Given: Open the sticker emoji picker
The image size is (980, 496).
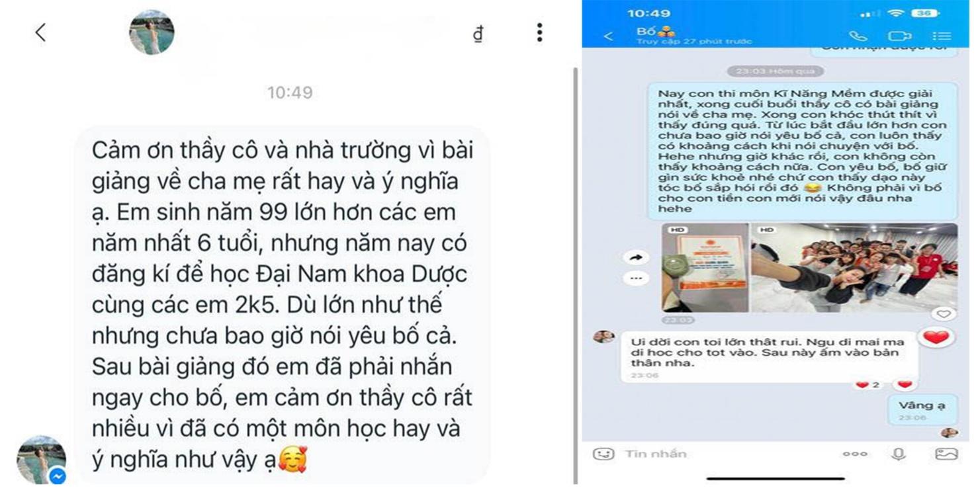Looking at the screenshot, I should coord(602,454).
